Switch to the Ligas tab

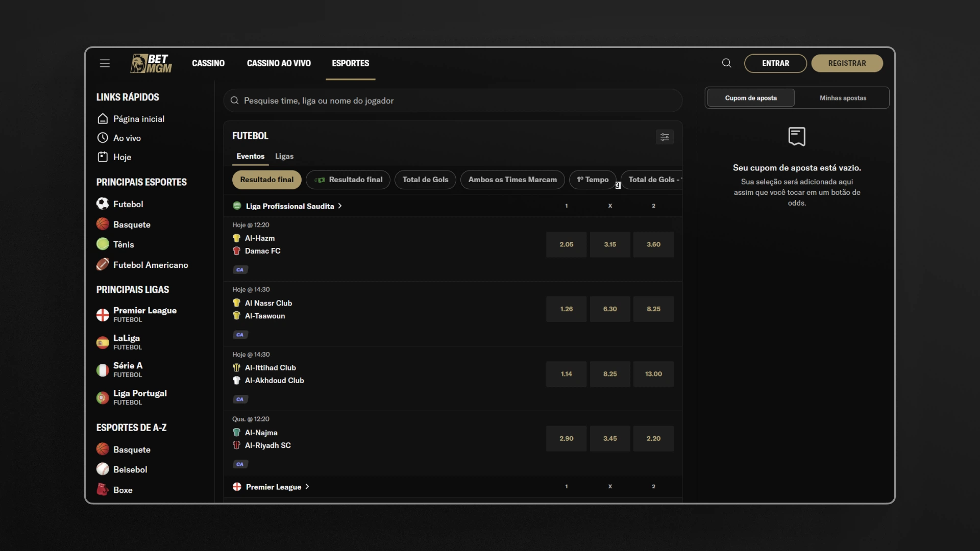tap(284, 156)
